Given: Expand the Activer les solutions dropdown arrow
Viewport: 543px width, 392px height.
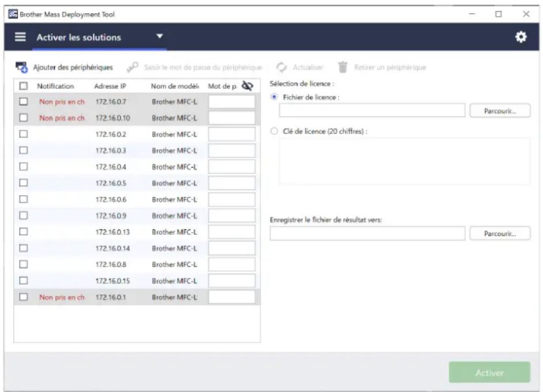Looking at the screenshot, I should coord(160,36).
